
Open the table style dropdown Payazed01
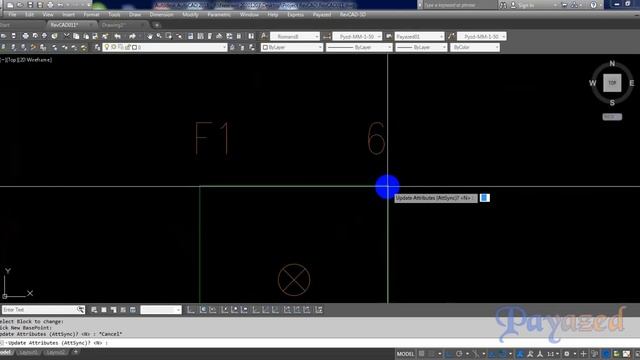(x=419, y=36)
